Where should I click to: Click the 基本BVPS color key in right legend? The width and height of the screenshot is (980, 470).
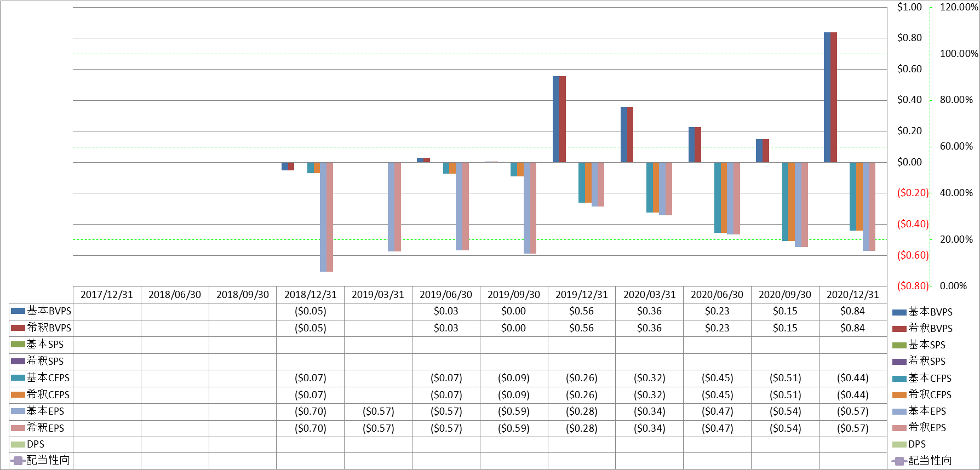click(x=899, y=312)
